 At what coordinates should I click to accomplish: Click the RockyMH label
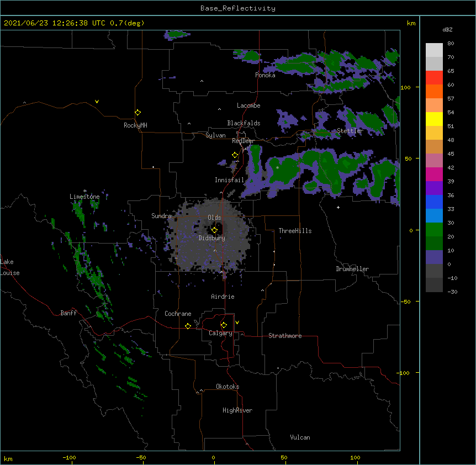point(135,125)
